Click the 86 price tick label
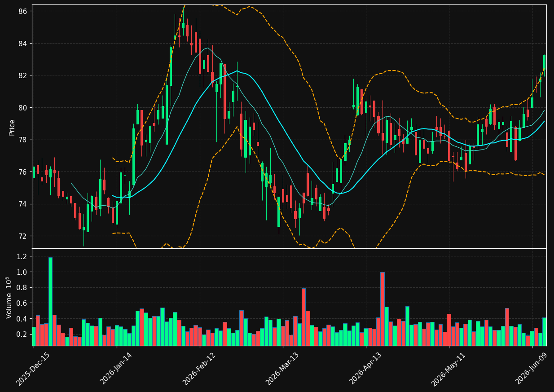Viewport: 554px width, 392px height. coord(23,11)
